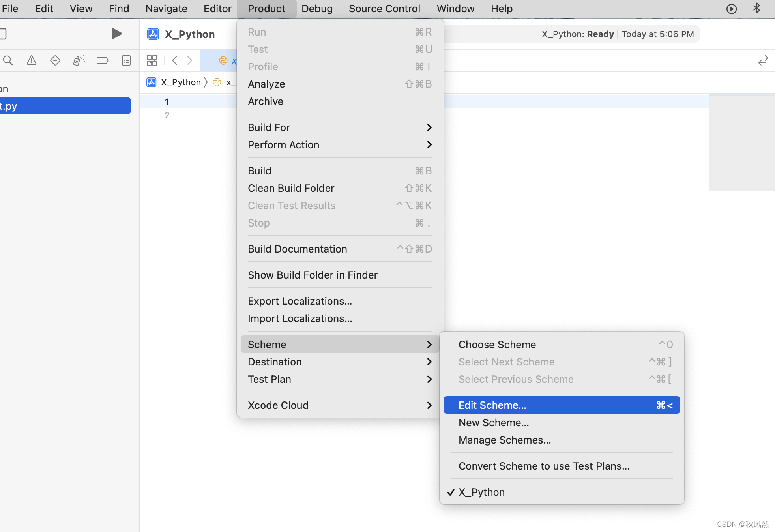Click the Run play button in toolbar

[x=117, y=34]
